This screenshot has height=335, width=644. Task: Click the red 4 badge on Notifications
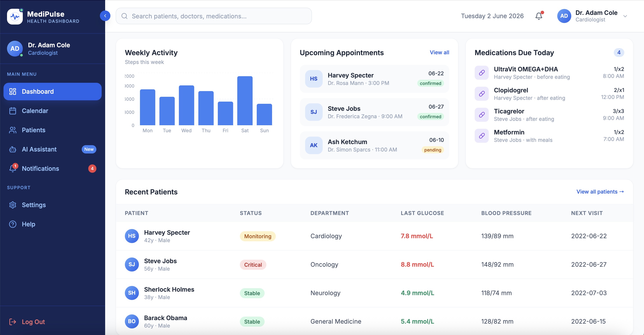(x=92, y=168)
